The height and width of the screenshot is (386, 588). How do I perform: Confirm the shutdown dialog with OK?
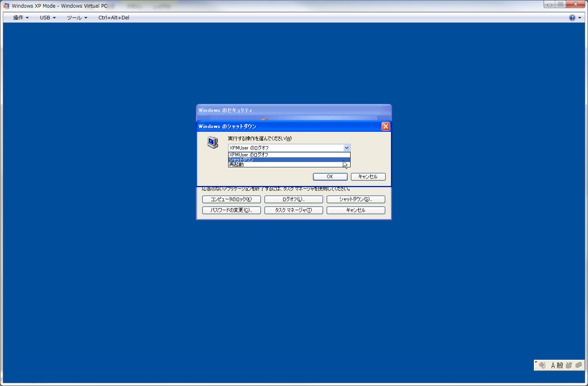pos(330,177)
